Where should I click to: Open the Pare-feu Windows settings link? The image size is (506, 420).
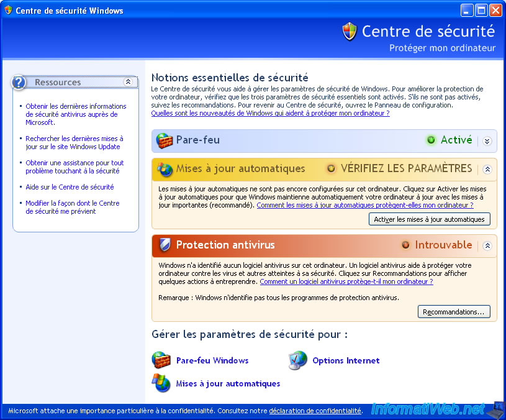212,360
